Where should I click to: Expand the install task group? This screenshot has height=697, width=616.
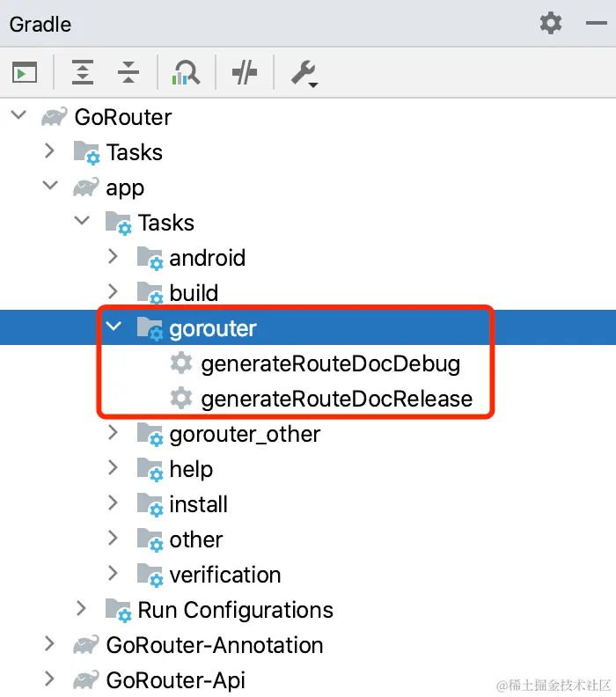point(113,503)
